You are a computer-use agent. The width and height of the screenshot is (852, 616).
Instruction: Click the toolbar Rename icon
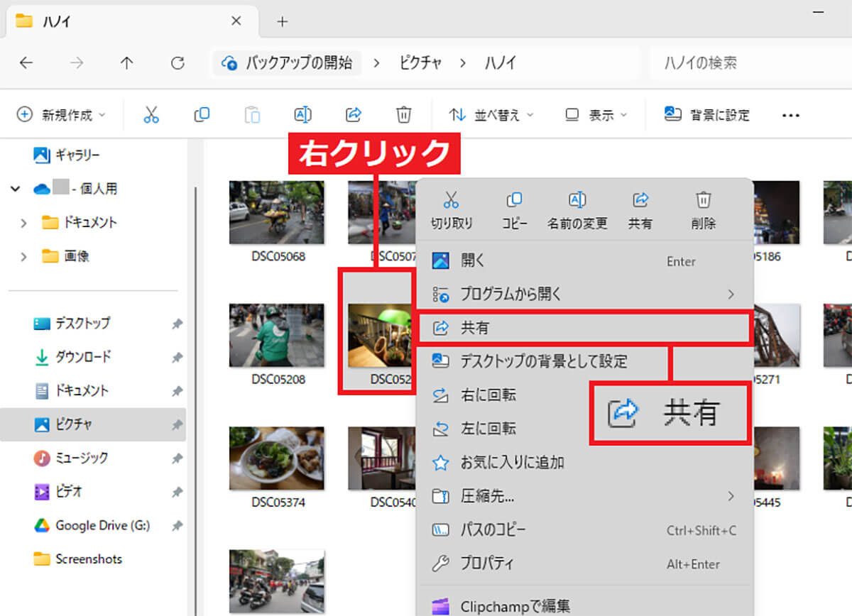point(302,115)
